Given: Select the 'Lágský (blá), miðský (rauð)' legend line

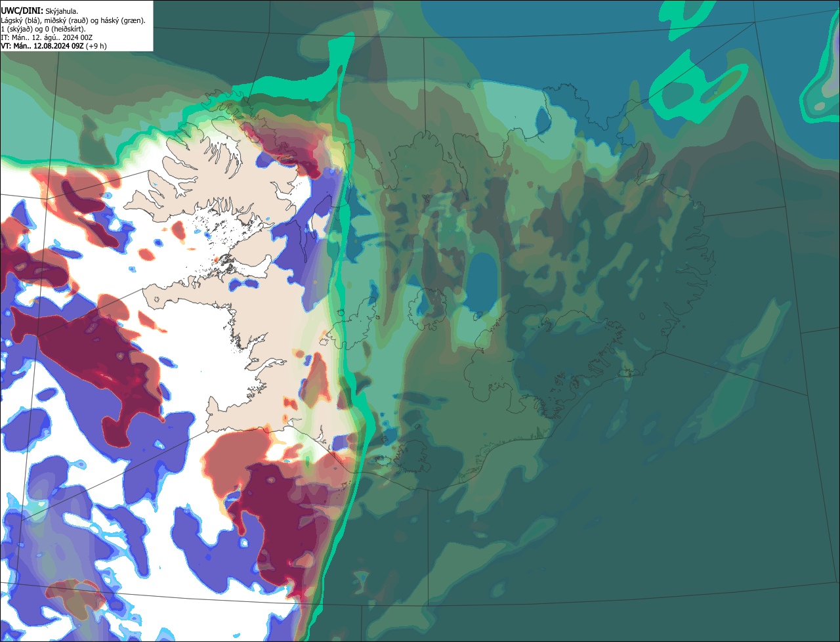Looking at the screenshot, I should (73, 20).
